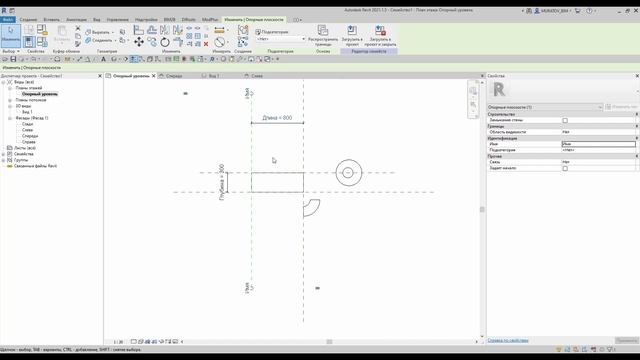Toggle the Замыкание стены checkbox
This screenshot has height=360, width=640.
(565, 120)
